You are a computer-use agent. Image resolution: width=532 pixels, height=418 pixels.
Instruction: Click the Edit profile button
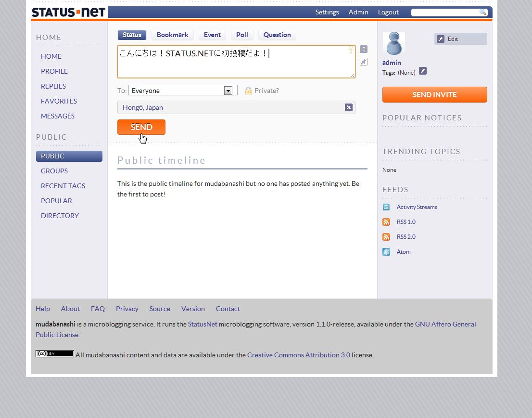(460, 39)
